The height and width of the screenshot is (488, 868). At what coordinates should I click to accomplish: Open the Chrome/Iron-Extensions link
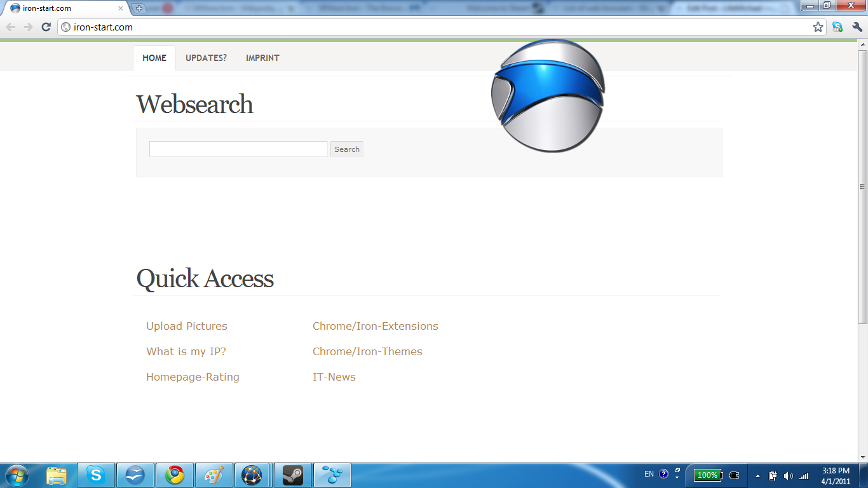click(x=376, y=326)
